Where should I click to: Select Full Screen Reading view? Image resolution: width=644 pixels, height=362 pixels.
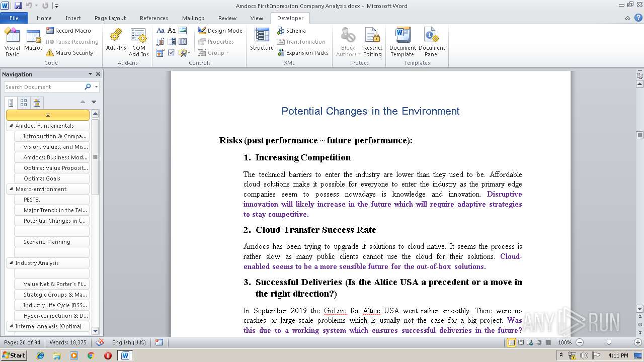[x=521, y=342]
